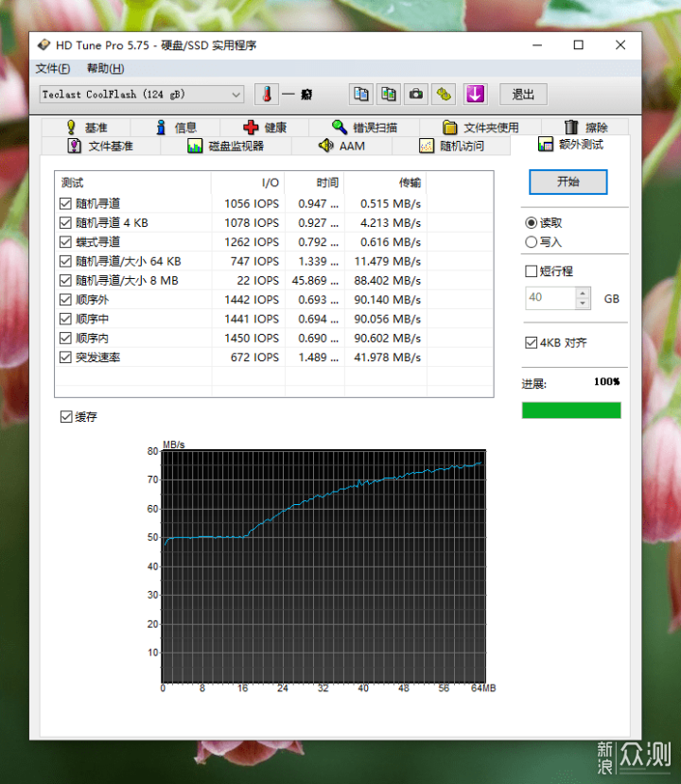Switch to the AAM tab
The image size is (681, 784).
pos(342,146)
